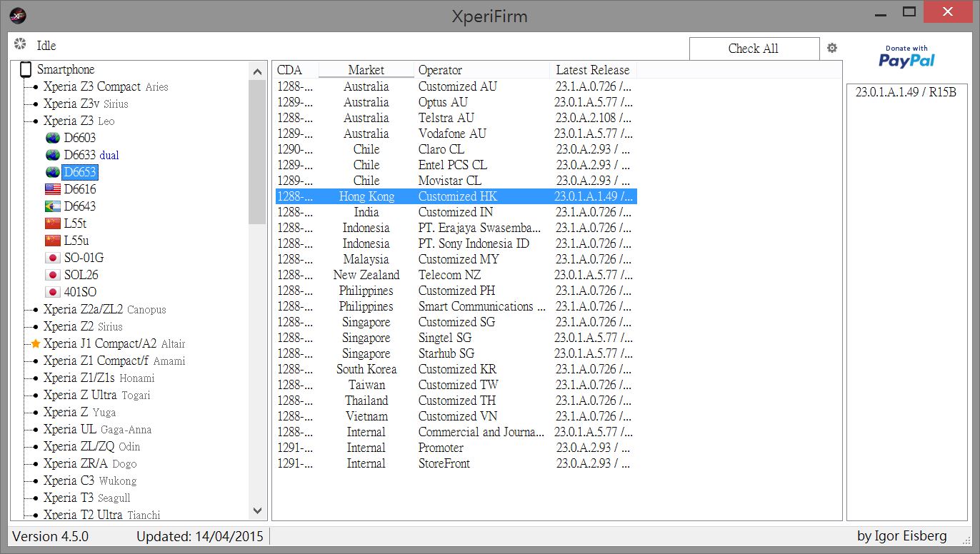Click the settings gear icon
This screenshot has width=980, height=554.
(831, 48)
